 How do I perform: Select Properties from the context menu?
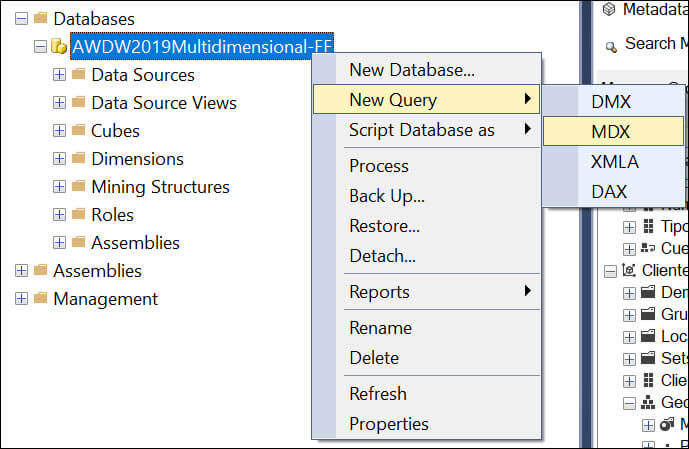pyautogui.click(x=389, y=424)
